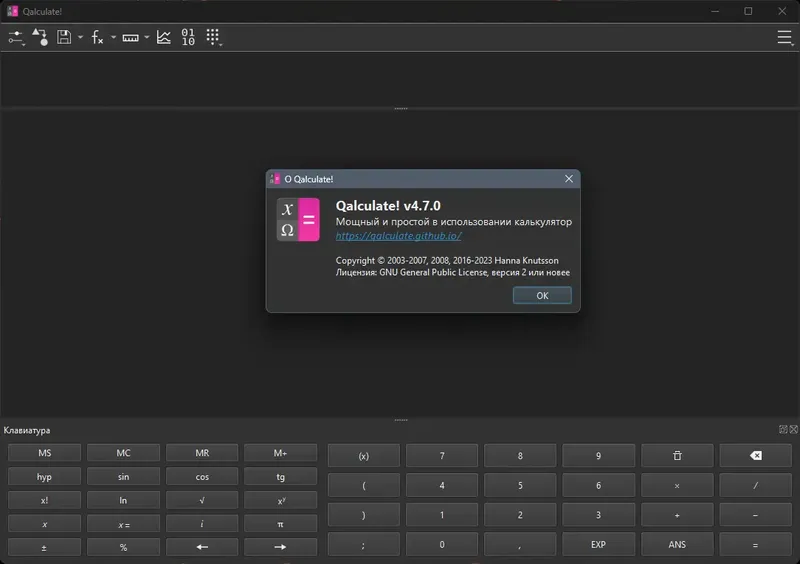Image resolution: width=800 pixels, height=564 pixels.
Task: Click the backspace delete key
Action: coord(756,456)
